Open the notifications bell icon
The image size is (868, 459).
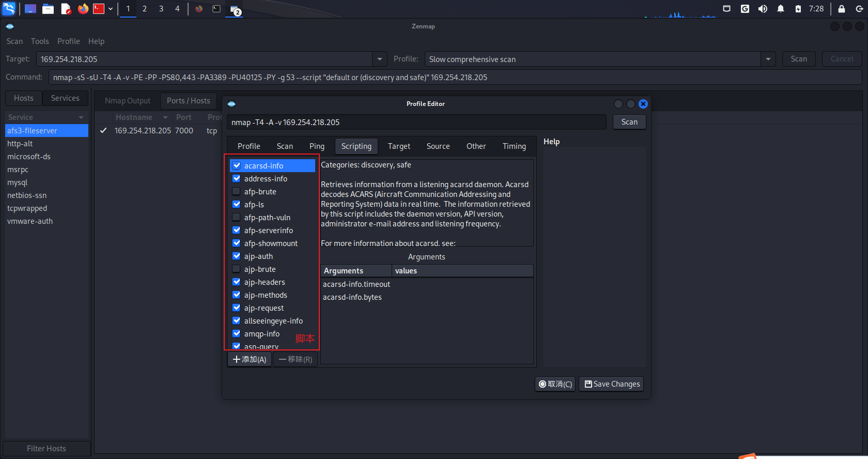[781, 9]
